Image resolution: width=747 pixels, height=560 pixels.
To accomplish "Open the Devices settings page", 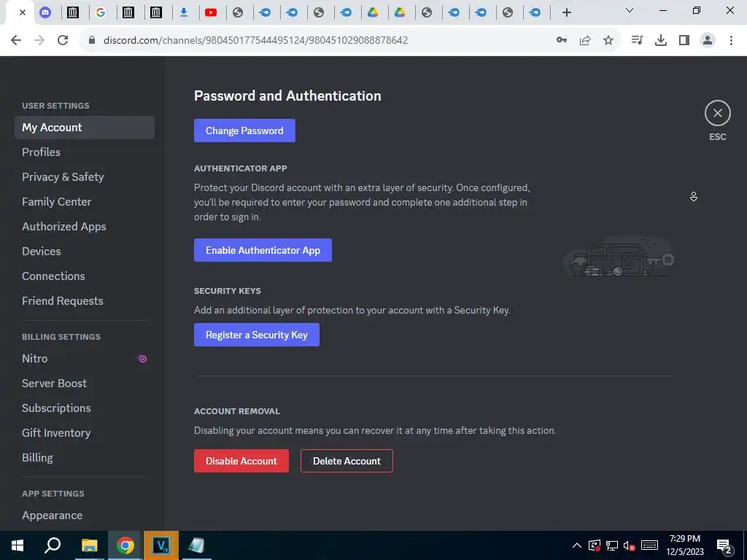I will click(x=85, y=252).
